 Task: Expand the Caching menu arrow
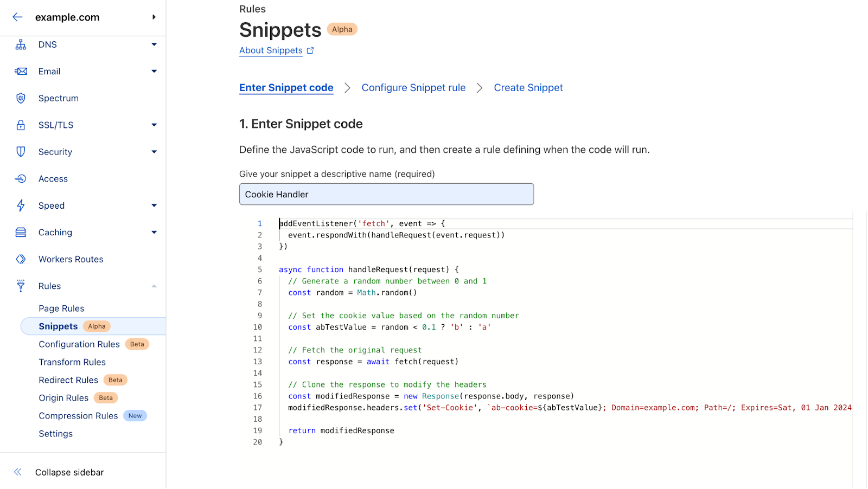click(154, 232)
